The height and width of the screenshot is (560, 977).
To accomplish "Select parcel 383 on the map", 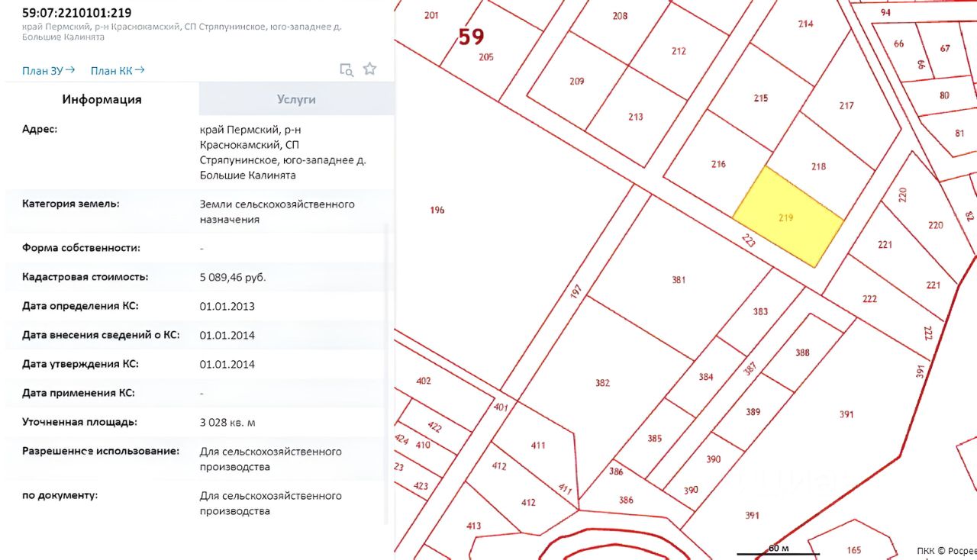I will (760, 311).
